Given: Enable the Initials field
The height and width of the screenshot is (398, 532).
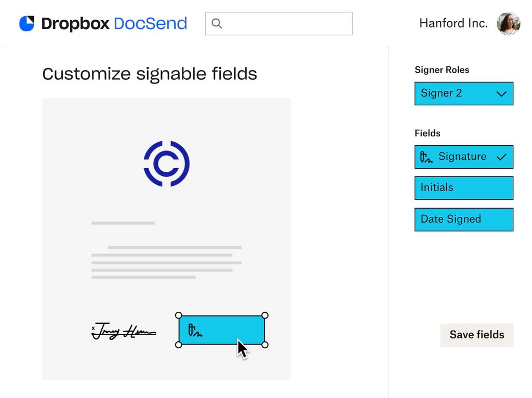Looking at the screenshot, I should click(x=463, y=188).
